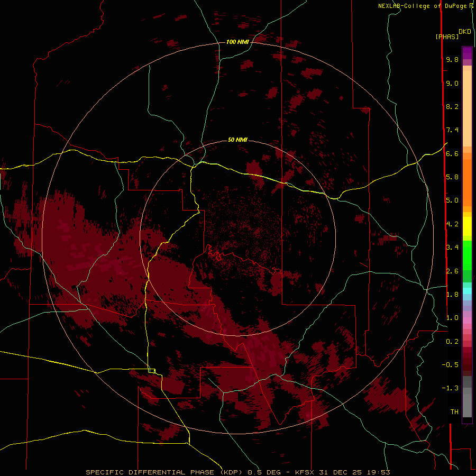The image size is (476, 476).
Task: Click the KFSX radar site identifier
Action: click(305, 472)
